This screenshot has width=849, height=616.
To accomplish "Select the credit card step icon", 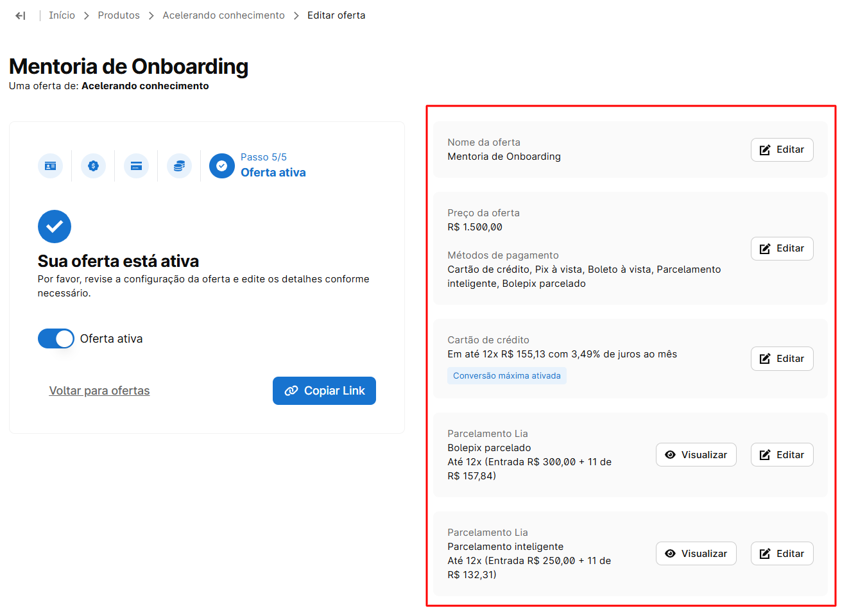I will pos(136,166).
